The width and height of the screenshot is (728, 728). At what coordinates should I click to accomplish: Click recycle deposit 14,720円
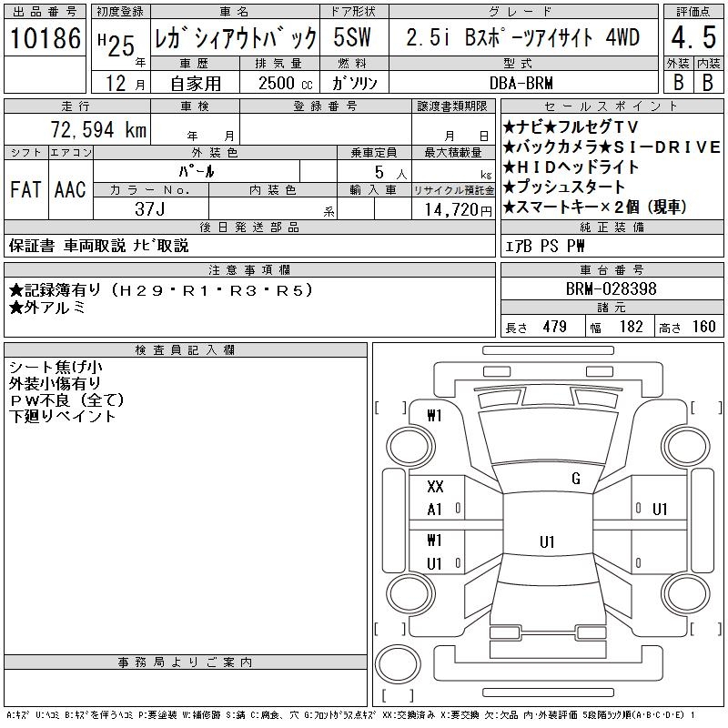click(458, 210)
